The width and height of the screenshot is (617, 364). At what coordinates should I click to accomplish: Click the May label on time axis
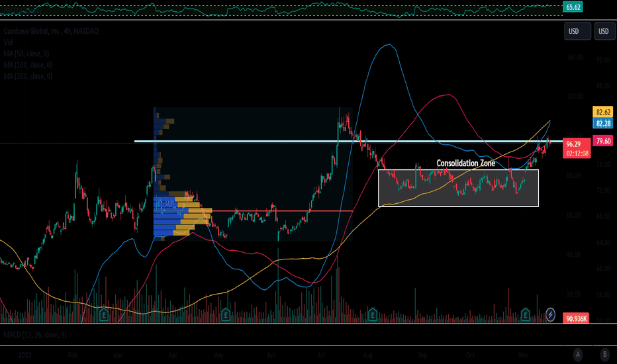click(x=218, y=355)
